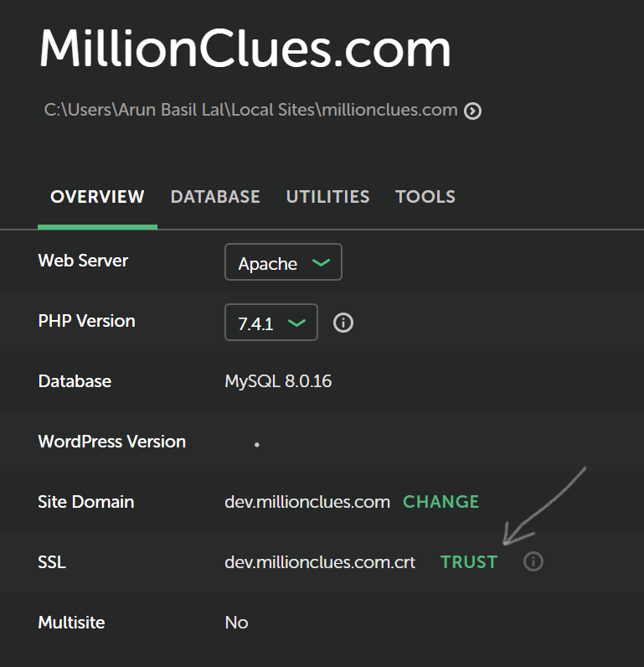Click the SSL label
The width and height of the screenshot is (644, 667).
click(x=52, y=562)
